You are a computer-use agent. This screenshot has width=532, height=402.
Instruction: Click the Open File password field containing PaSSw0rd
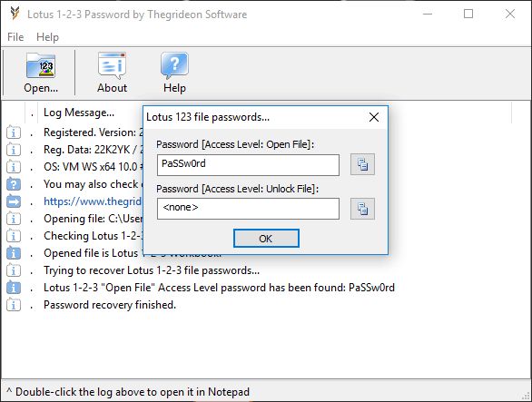coord(248,165)
